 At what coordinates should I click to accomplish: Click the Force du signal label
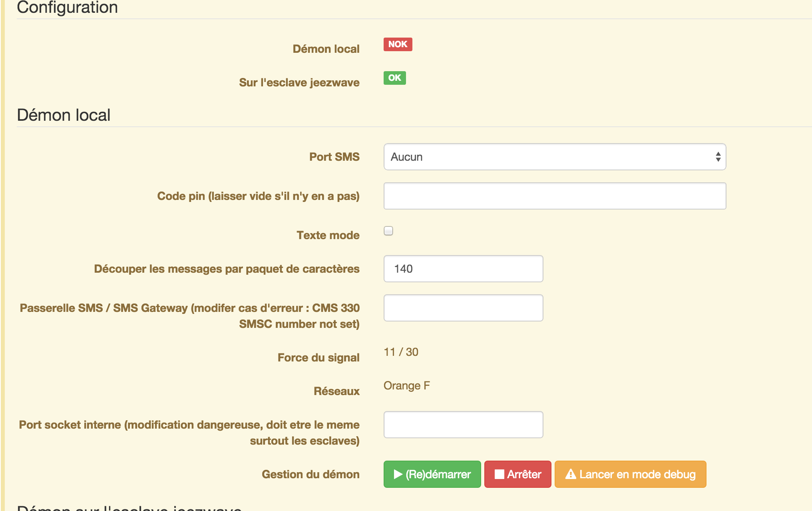click(x=318, y=357)
